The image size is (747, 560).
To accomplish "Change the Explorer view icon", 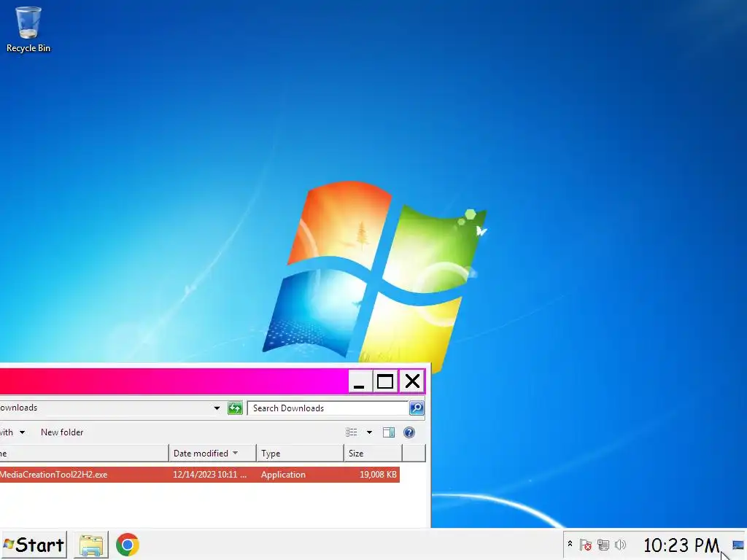I will click(x=351, y=432).
